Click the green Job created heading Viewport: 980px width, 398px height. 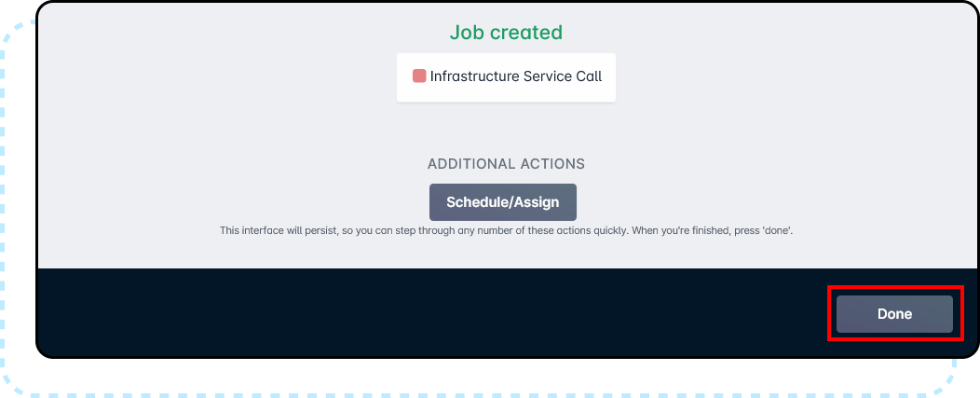pyautogui.click(x=506, y=33)
